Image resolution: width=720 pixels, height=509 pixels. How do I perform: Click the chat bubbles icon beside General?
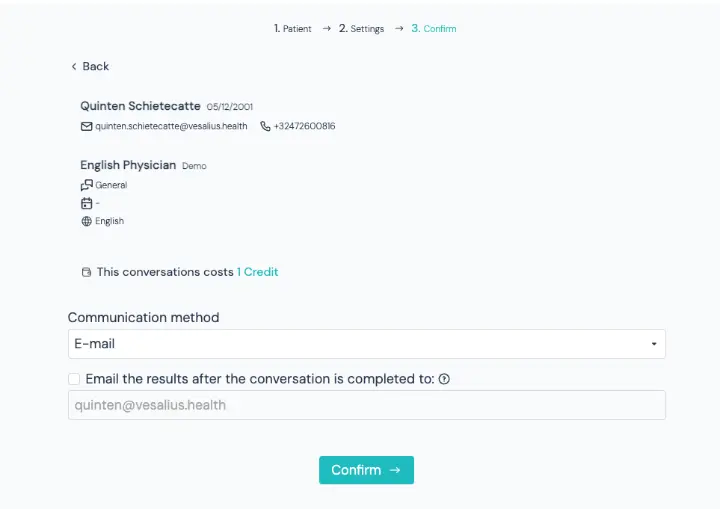pyautogui.click(x=86, y=185)
